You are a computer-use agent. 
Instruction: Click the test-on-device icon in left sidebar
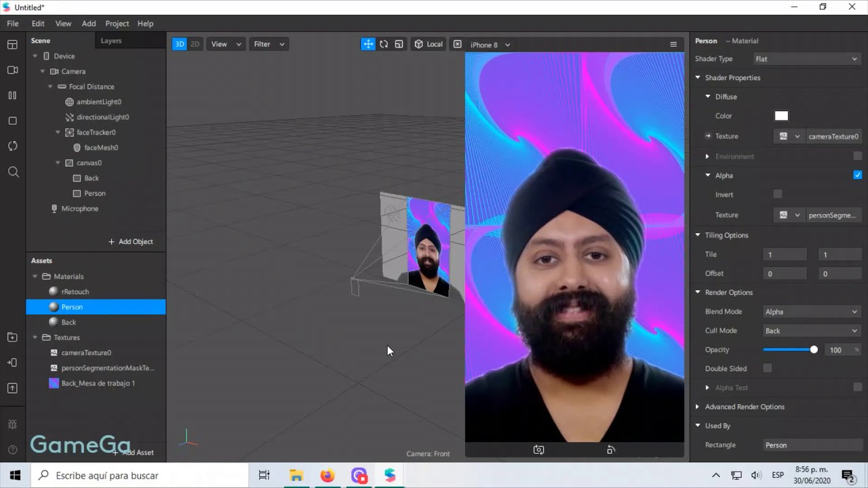(x=12, y=363)
